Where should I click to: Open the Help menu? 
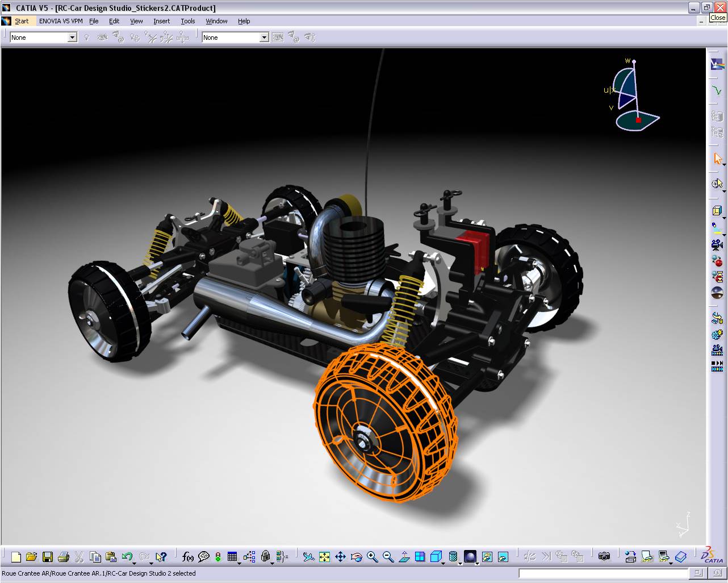tap(244, 21)
